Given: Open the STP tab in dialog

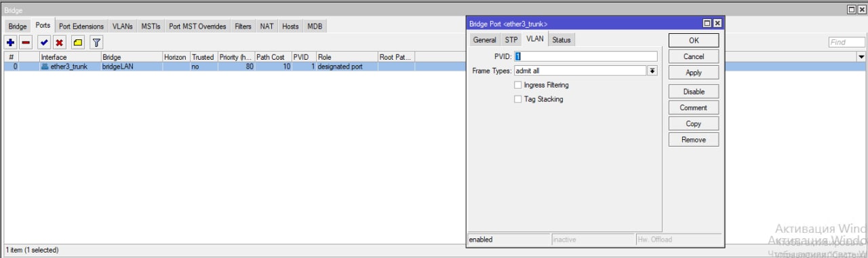Looking at the screenshot, I should pyautogui.click(x=511, y=40).
